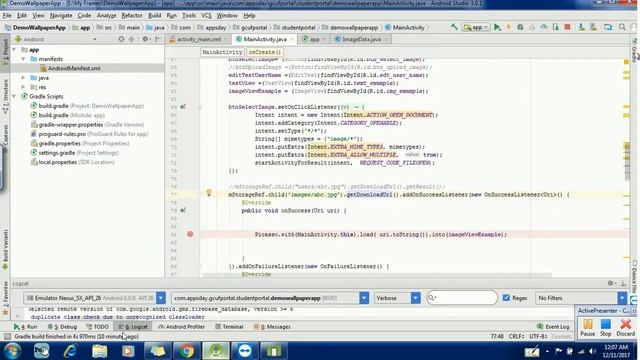Open Google Chrome from taskbar
640x360 pixels.
[x=187, y=351]
